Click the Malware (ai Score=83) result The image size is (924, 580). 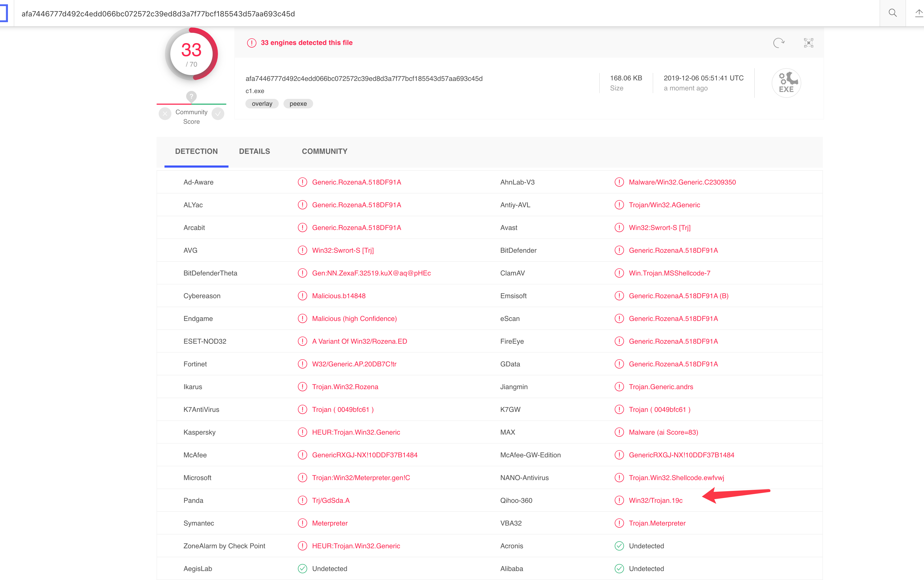(x=664, y=432)
